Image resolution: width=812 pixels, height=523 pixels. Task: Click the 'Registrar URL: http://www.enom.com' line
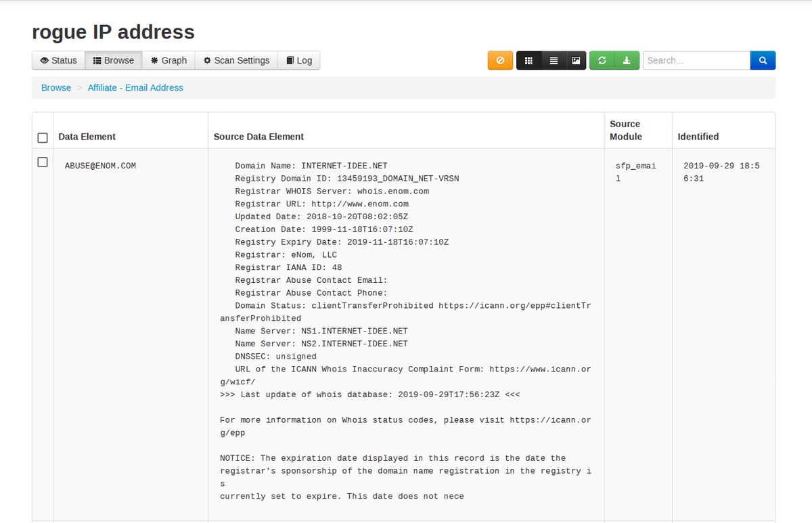coord(322,204)
